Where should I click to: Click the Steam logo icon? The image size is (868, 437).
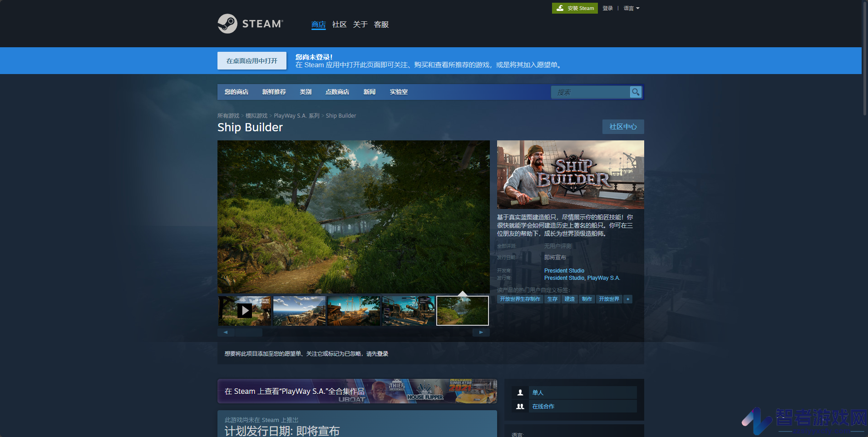[x=227, y=24]
